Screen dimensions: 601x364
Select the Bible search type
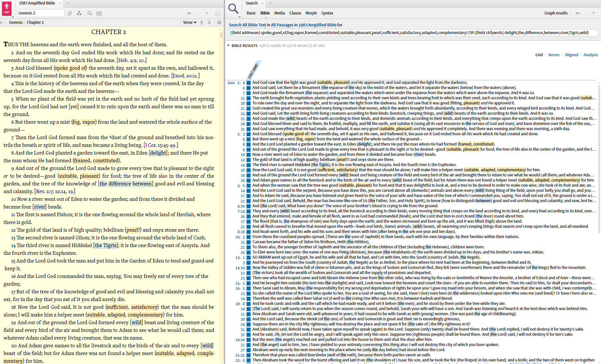[265, 13]
